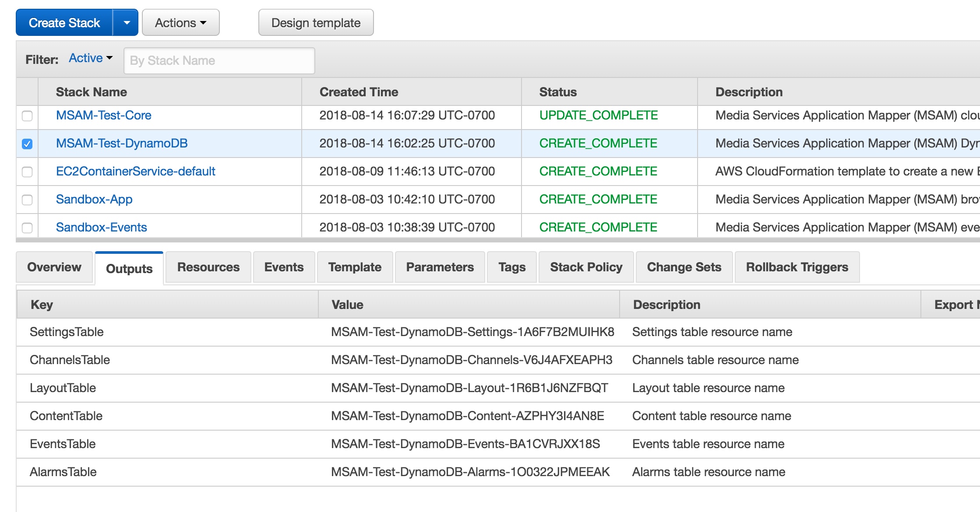Open the Active filter dropdown
This screenshot has height=512, width=980.
tap(91, 58)
